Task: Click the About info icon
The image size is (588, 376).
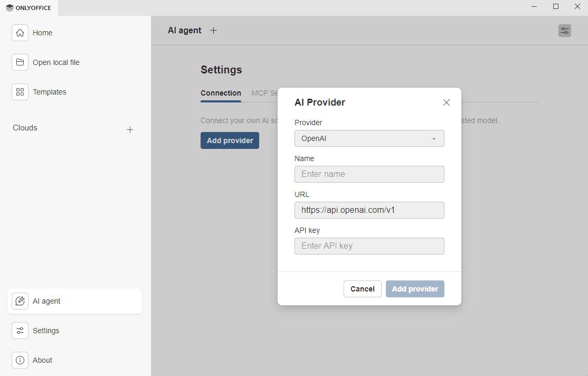Action: pos(20,360)
